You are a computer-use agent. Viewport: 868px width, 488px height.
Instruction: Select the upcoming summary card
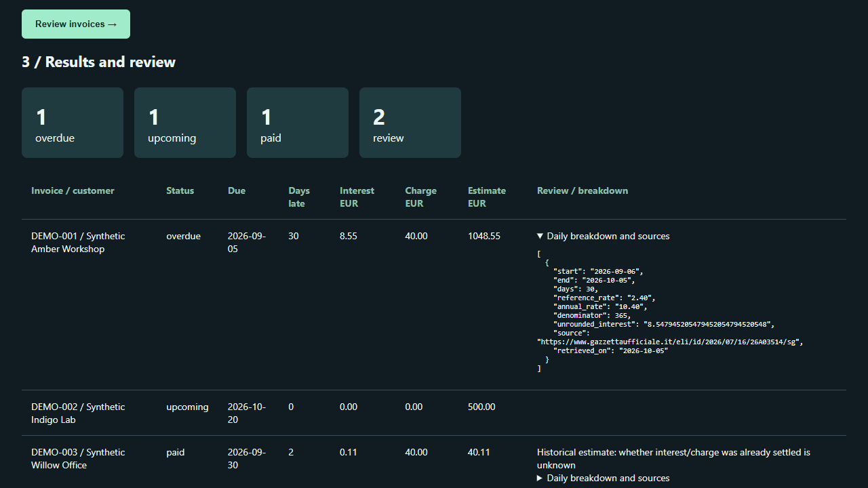click(185, 123)
